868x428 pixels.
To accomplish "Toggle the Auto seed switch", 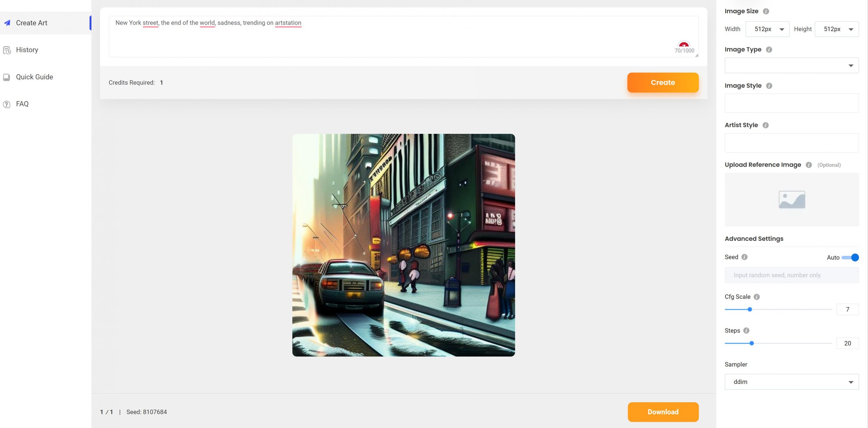I will pyautogui.click(x=850, y=258).
